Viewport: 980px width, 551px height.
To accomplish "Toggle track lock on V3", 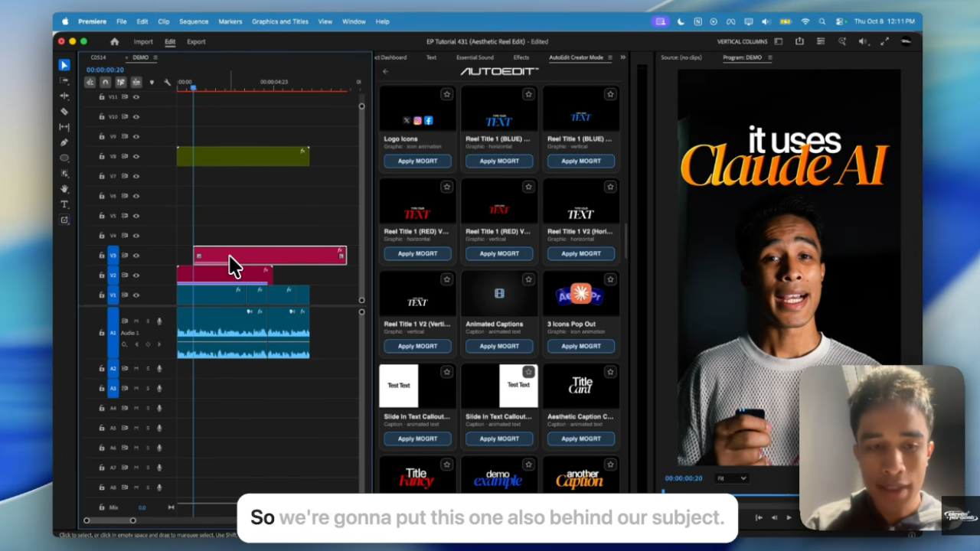I will pos(102,256).
